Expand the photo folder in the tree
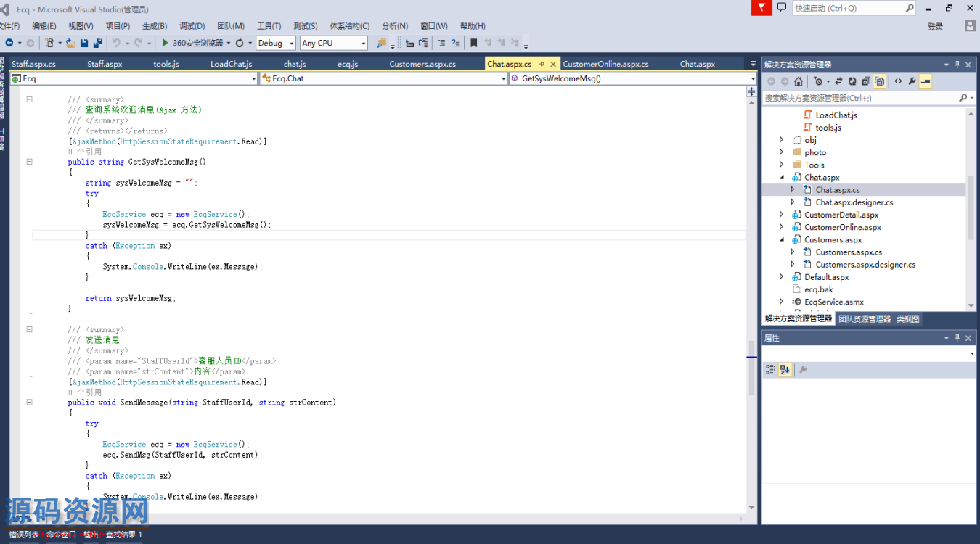The height and width of the screenshot is (544, 980). click(781, 152)
